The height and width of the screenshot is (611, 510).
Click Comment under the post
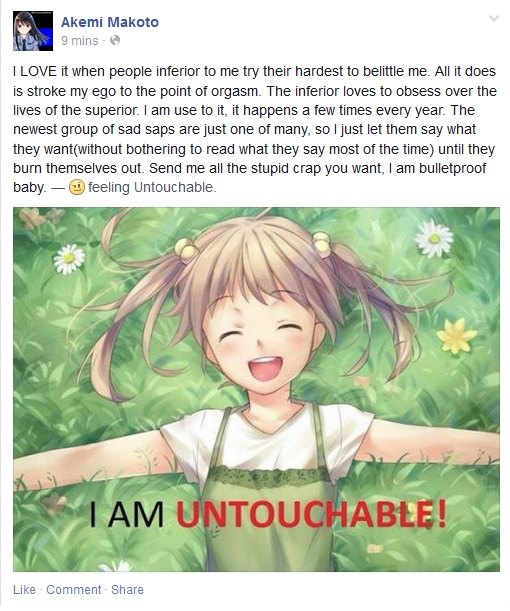[x=73, y=590]
